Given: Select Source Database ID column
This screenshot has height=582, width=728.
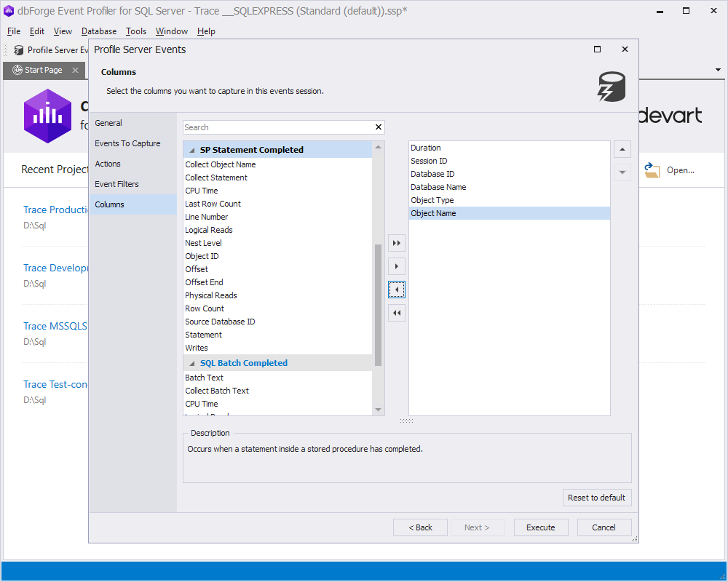Looking at the screenshot, I should tap(277, 322).
